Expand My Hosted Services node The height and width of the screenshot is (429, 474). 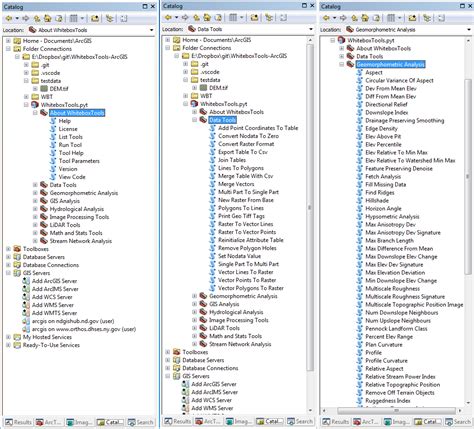[9, 337]
